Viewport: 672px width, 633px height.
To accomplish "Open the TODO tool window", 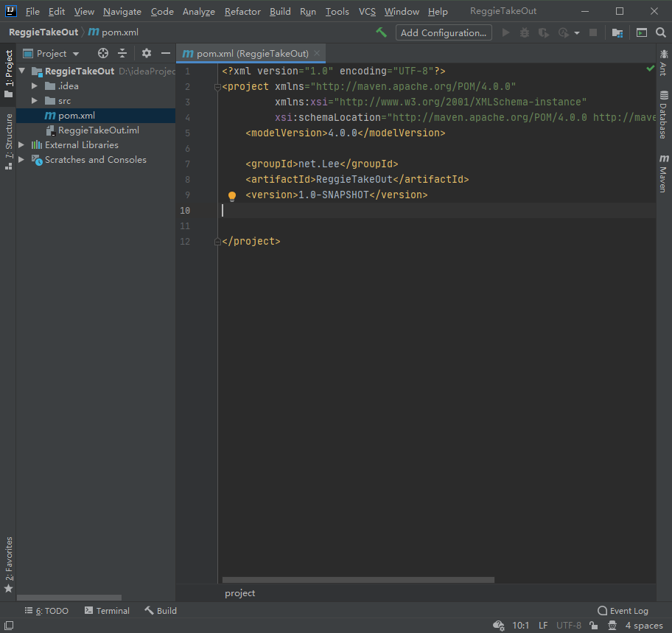I will point(46,611).
